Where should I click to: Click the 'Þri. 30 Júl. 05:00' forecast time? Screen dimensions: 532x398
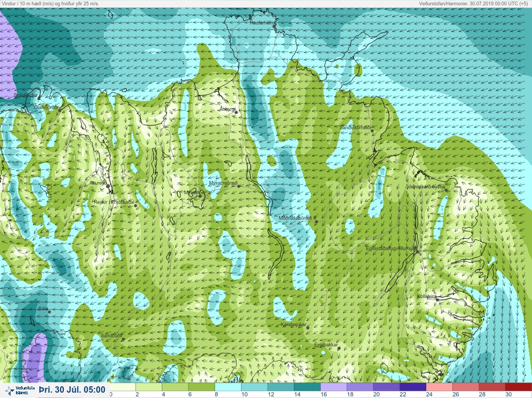72,389
